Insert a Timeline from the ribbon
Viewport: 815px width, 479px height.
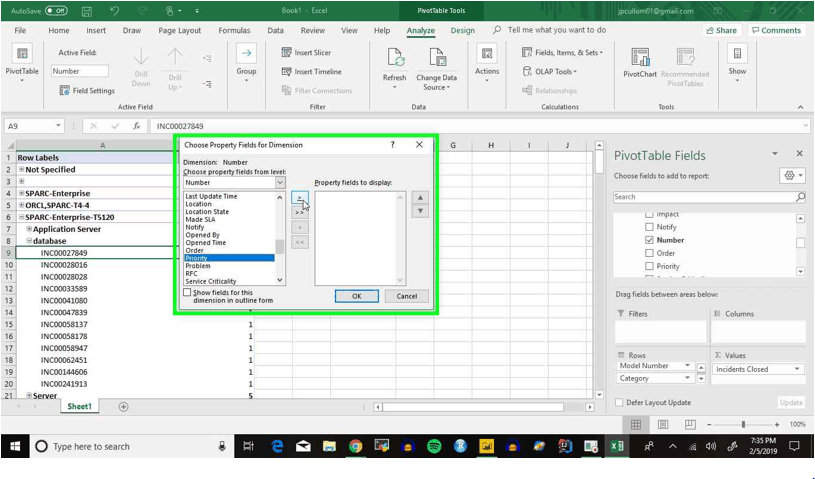point(311,72)
